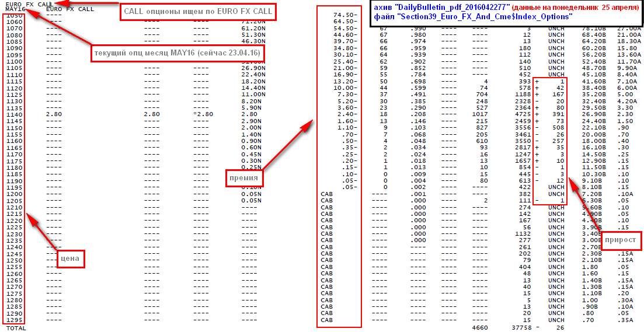Image resolution: width=644 pixels, height=332 pixels.
Task: Select total open interest 37758
Action: (521, 327)
